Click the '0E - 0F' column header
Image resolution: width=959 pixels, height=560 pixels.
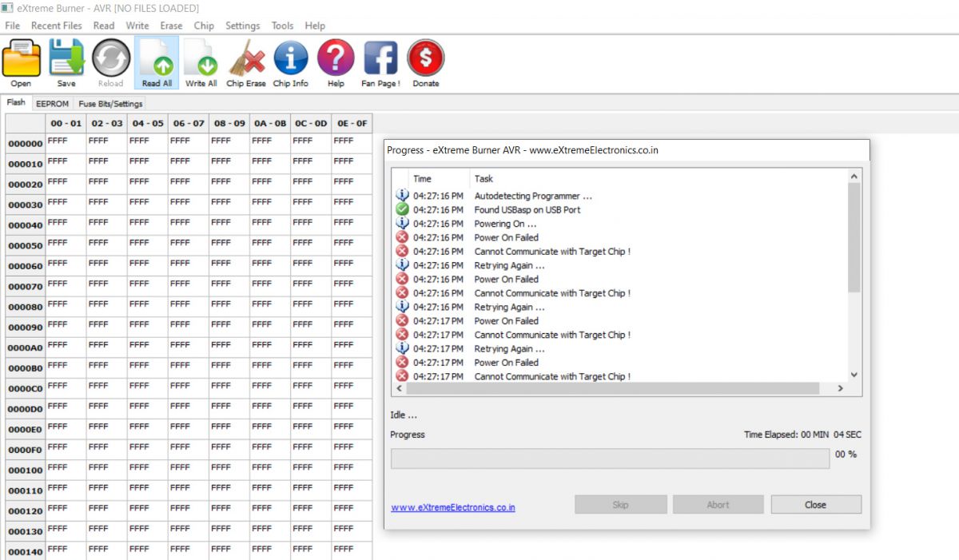coord(352,124)
